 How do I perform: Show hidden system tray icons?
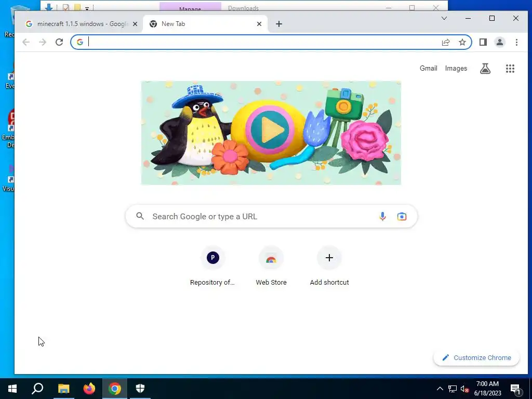[x=440, y=389]
